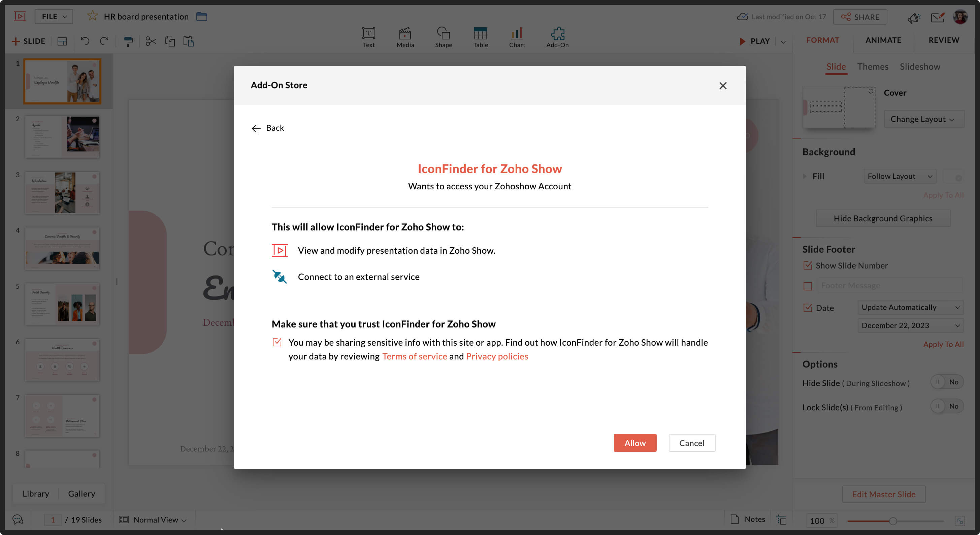Click the undo arrow icon
Image resolution: width=980 pixels, height=535 pixels.
tap(85, 41)
